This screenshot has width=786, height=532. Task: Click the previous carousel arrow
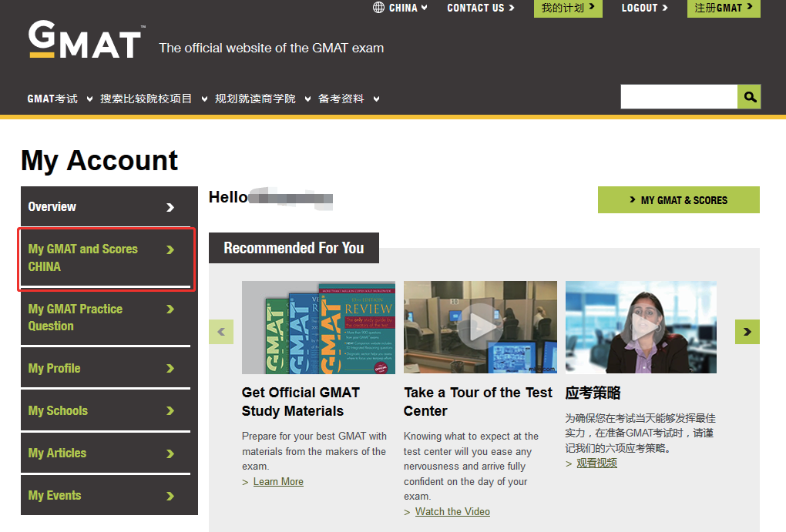(x=221, y=332)
